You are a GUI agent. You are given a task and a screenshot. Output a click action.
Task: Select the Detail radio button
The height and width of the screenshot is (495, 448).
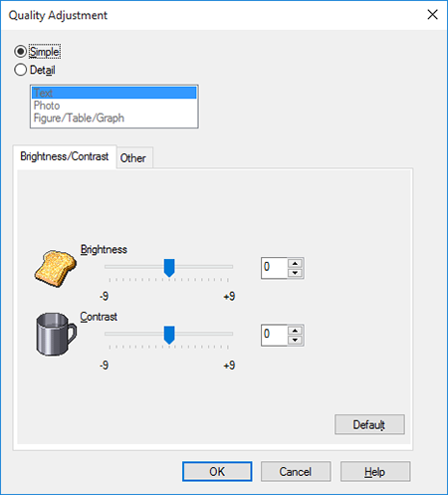click(20, 70)
